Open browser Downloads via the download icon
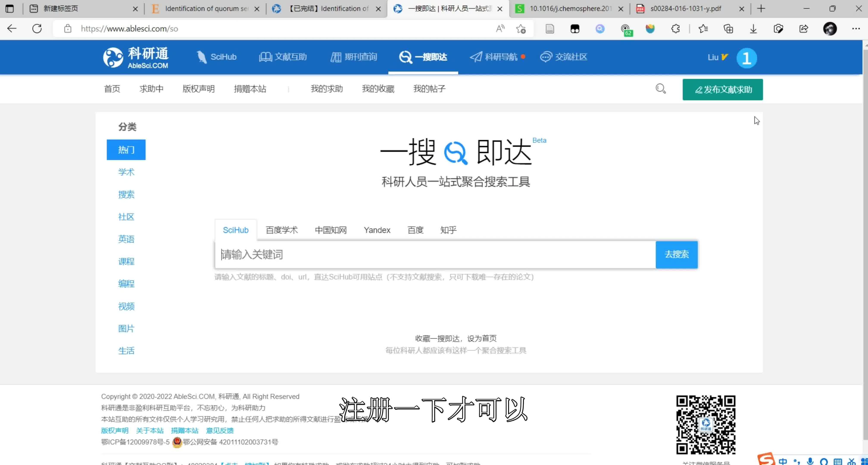The image size is (868, 465). [753, 29]
